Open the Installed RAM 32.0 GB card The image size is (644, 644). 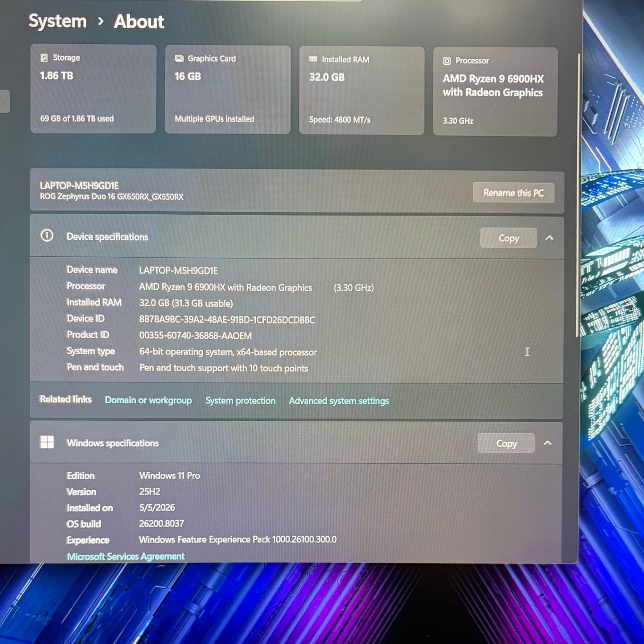[362, 90]
